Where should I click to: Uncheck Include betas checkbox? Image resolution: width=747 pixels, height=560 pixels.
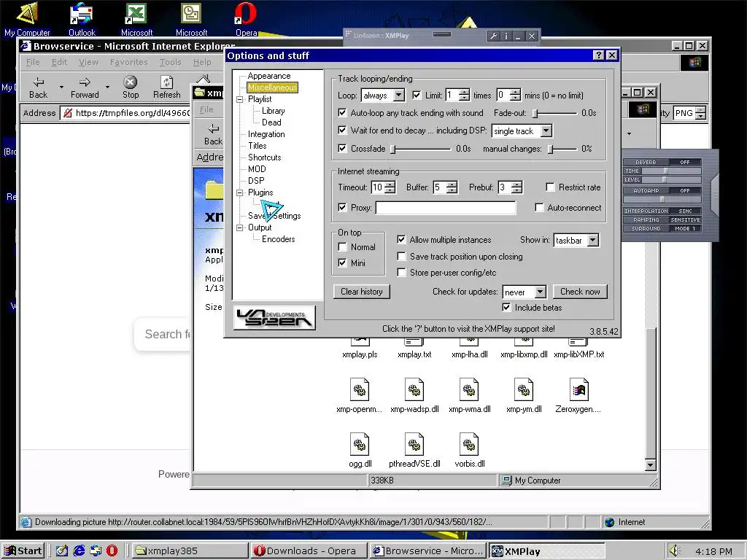click(x=506, y=308)
